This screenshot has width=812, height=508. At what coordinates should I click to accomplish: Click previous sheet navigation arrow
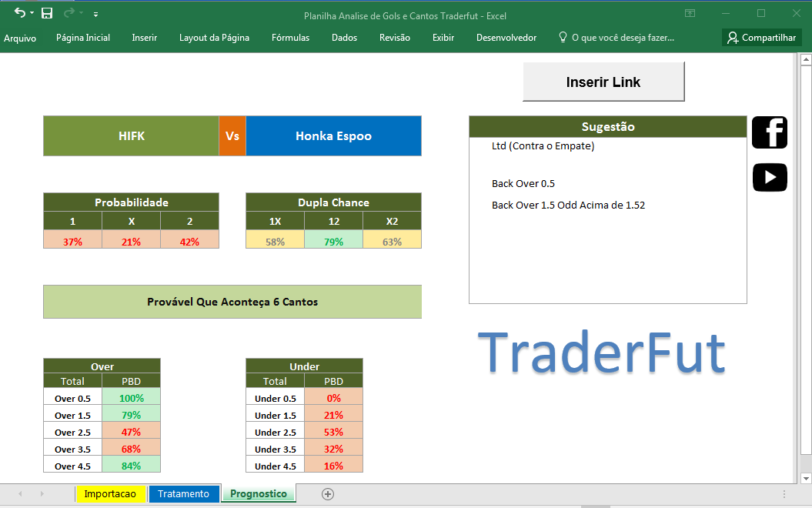[20, 494]
